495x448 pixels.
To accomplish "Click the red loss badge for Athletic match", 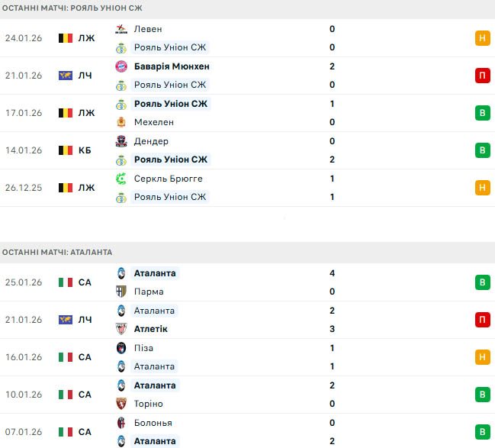I will 482,320.
